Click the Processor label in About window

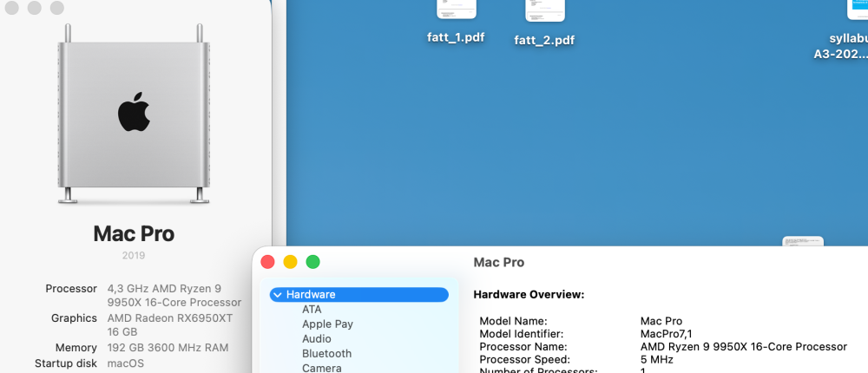click(71, 289)
